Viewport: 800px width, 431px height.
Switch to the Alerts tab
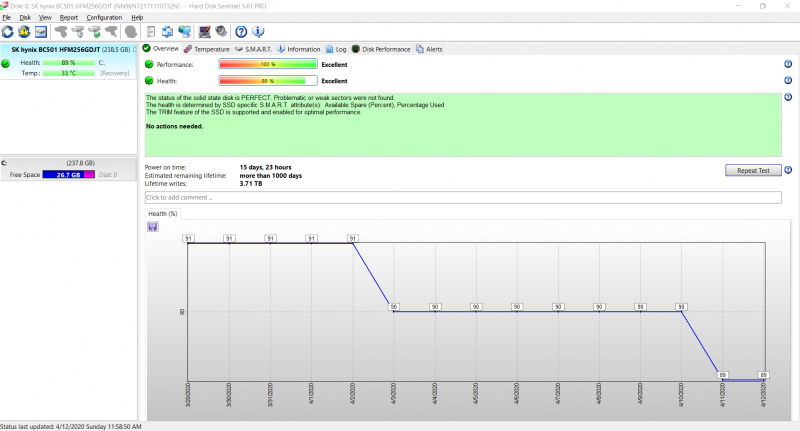point(429,48)
